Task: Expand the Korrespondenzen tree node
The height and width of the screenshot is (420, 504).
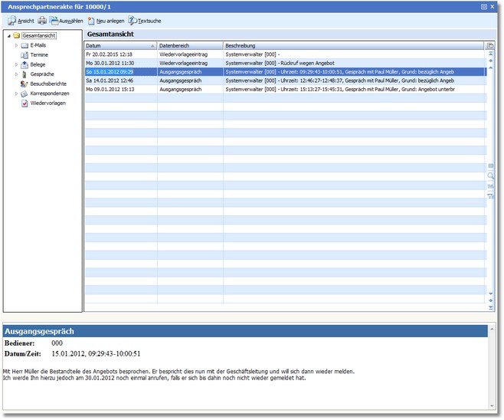Action: point(16,94)
